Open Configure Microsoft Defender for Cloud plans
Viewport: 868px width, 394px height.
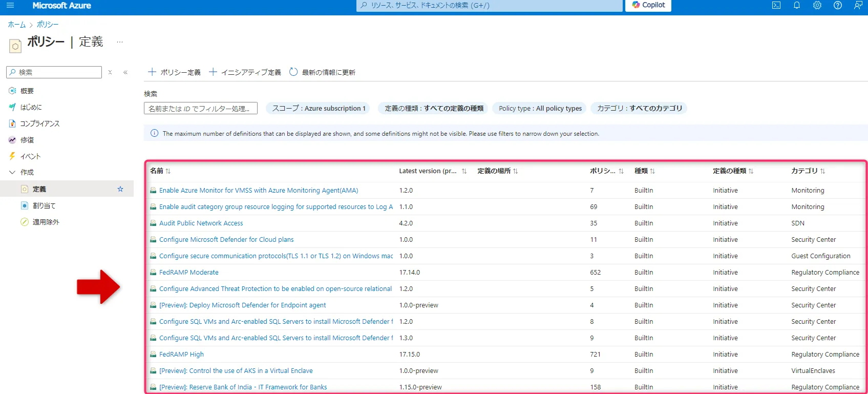226,239
